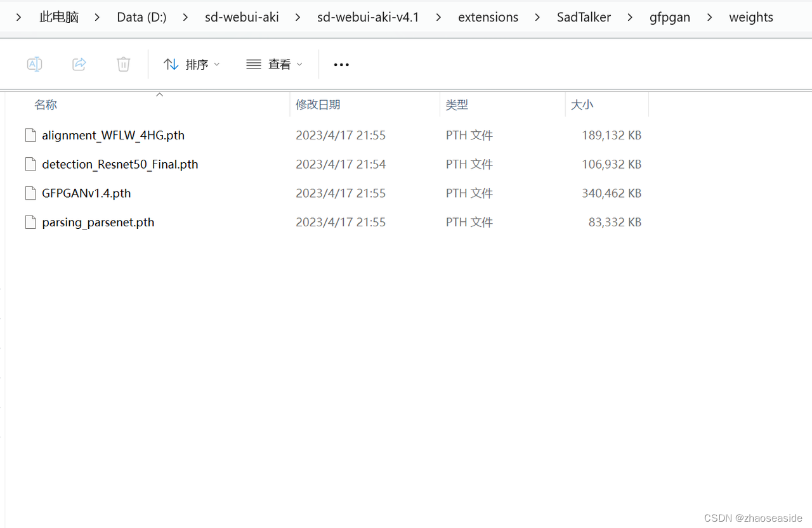This screenshot has width=812, height=528.
Task: Expand the chevron after Data (D:)
Action: [185, 17]
